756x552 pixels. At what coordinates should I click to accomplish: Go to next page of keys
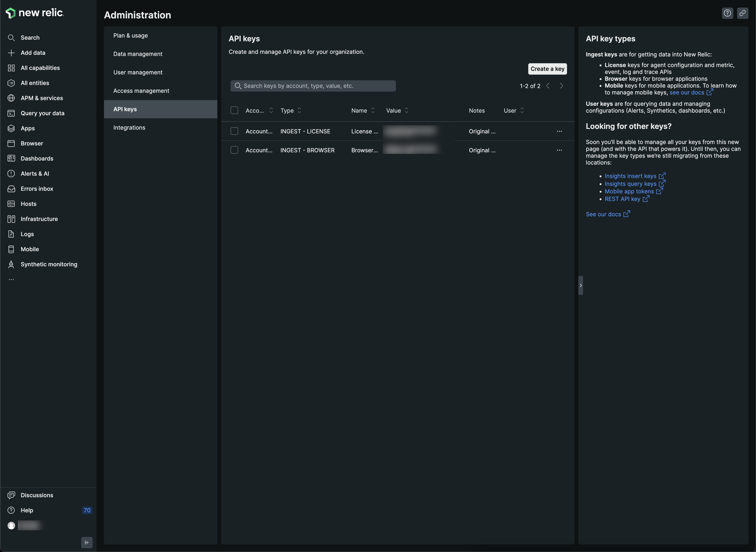pyautogui.click(x=562, y=86)
